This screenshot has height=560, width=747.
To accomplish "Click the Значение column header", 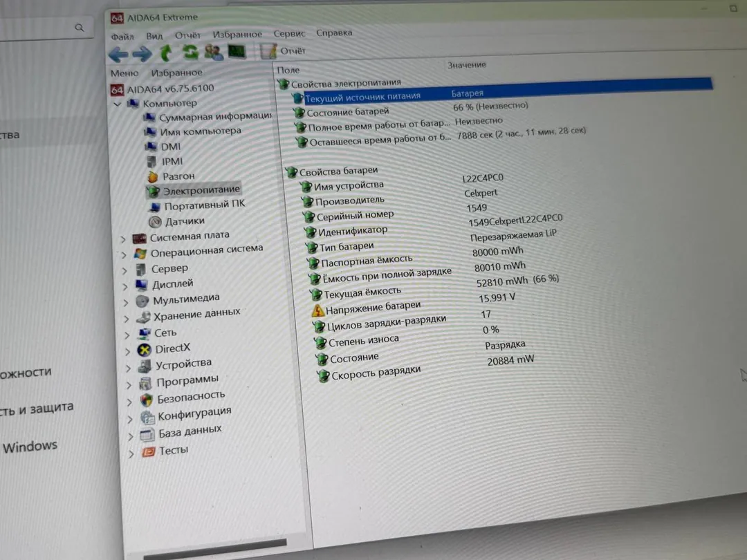I will (x=466, y=65).
